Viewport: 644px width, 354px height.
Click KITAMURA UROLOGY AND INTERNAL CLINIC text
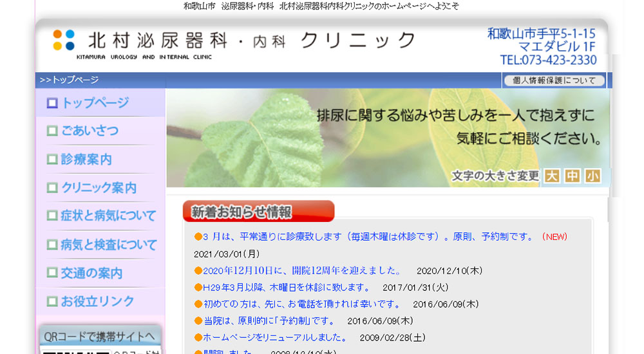click(144, 57)
